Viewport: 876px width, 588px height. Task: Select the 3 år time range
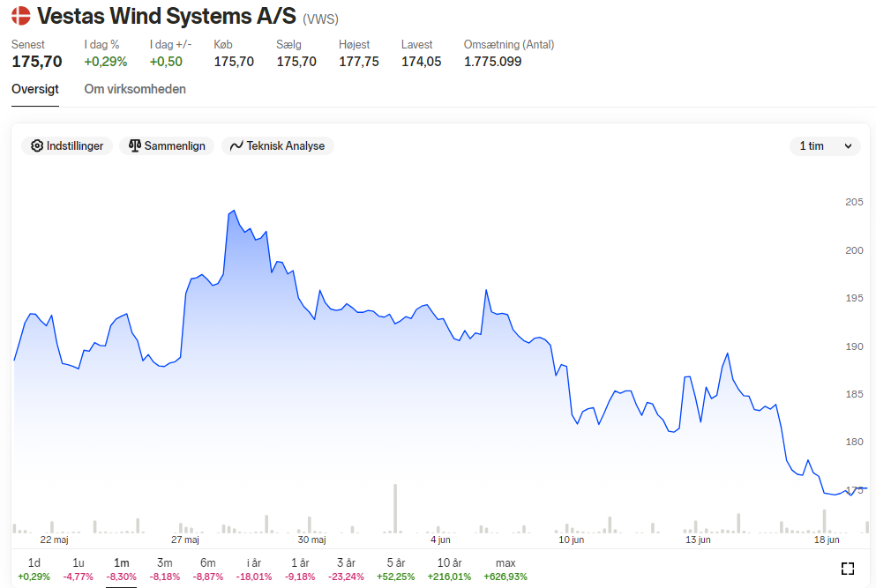(346, 569)
